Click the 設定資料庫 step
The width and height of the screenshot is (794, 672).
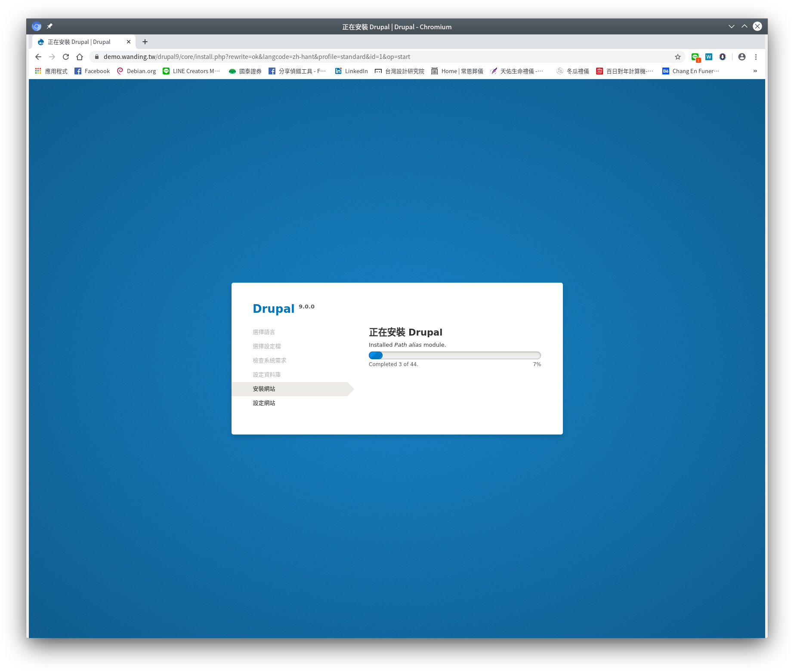267,375
